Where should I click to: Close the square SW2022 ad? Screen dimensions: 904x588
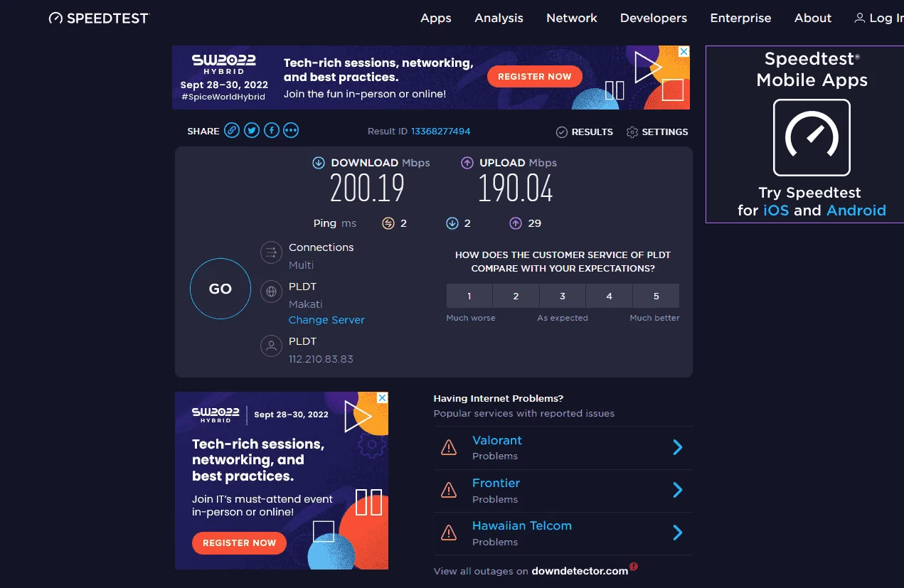pyautogui.click(x=382, y=397)
